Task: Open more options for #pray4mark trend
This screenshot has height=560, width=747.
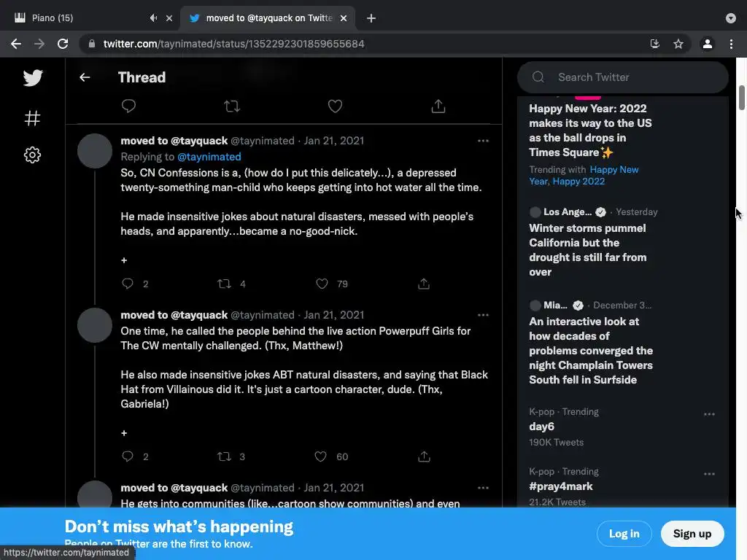Action: (709, 474)
